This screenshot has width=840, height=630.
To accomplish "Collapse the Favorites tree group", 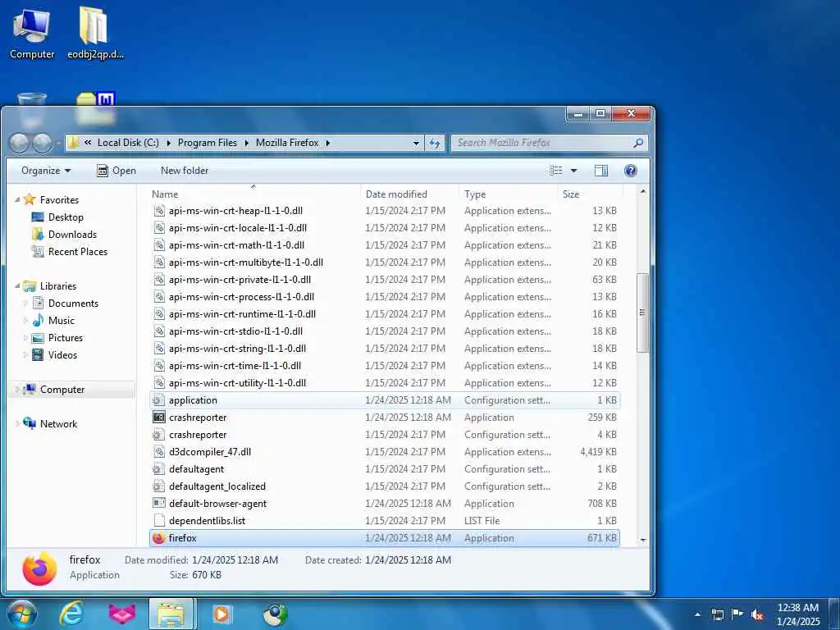I will tap(17, 200).
